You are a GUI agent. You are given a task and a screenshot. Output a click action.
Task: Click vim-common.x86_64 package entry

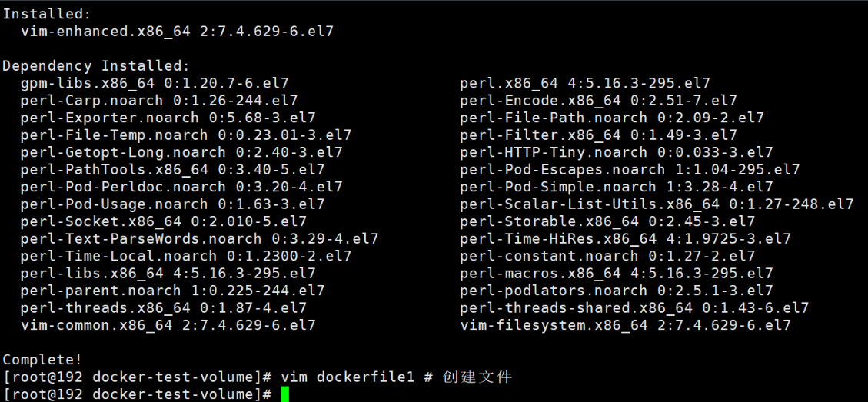(168, 325)
